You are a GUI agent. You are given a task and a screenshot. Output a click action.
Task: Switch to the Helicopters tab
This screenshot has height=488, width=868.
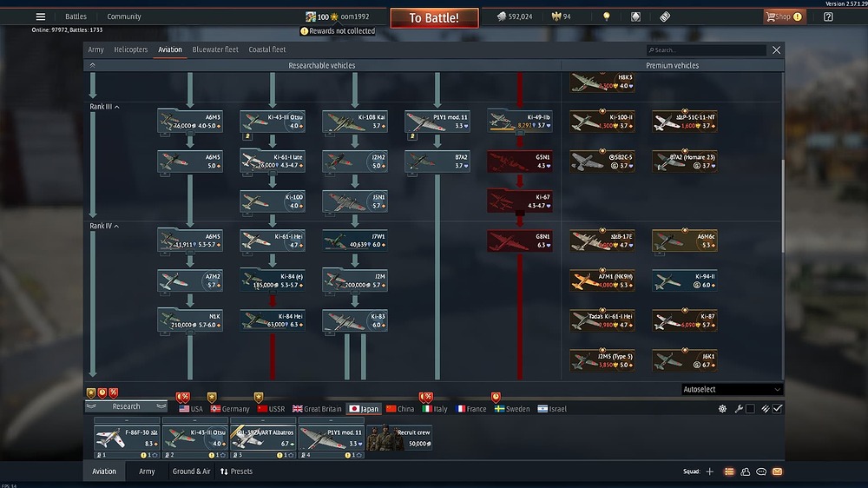[x=131, y=49]
